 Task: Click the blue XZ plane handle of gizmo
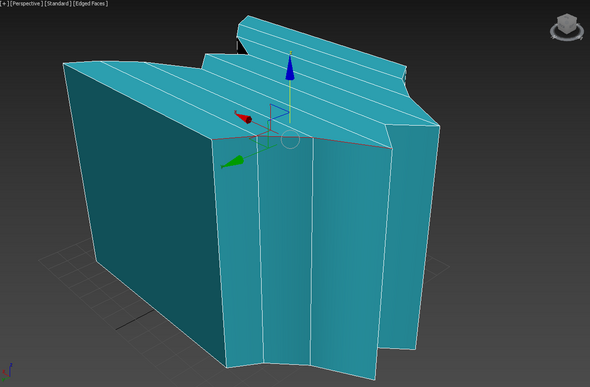(279, 112)
